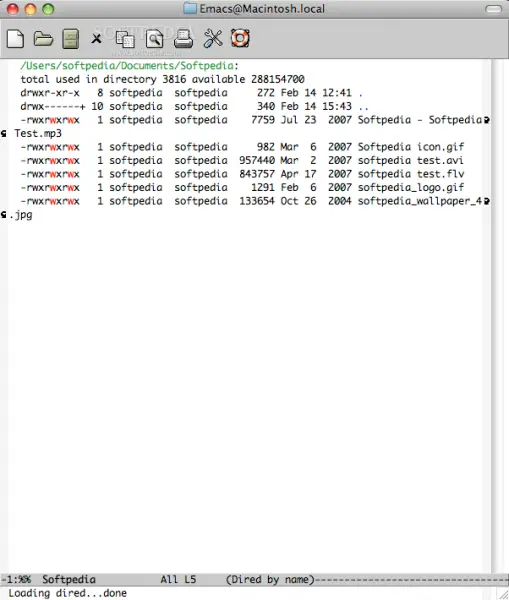
Task: Open Help via the lifebuoy icon
Action: pos(240,38)
